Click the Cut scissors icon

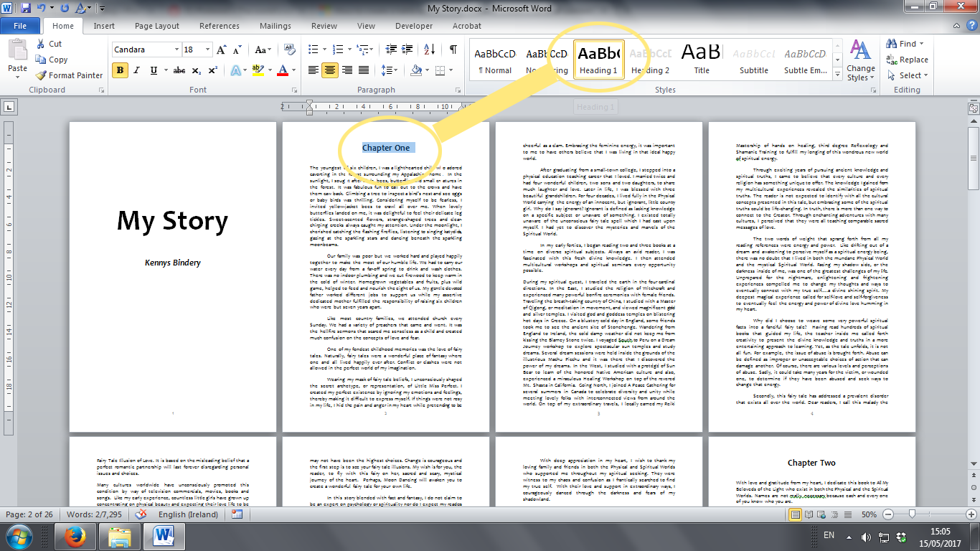click(x=42, y=44)
